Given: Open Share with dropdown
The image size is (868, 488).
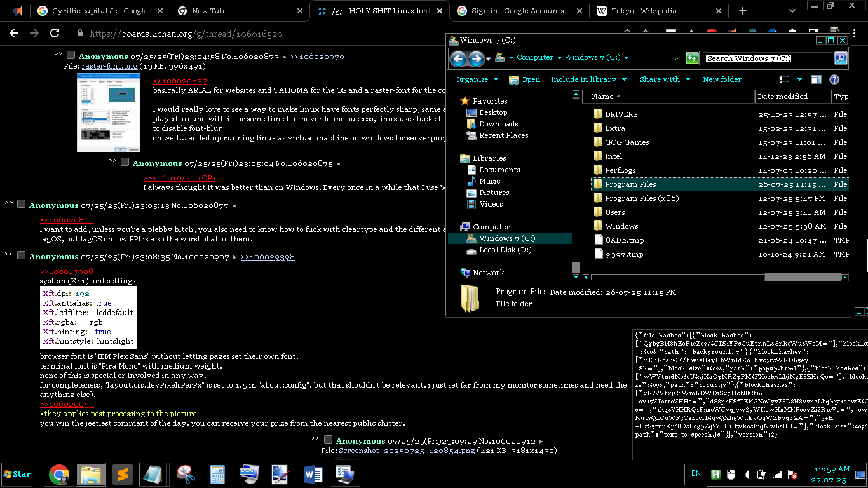Looking at the screenshot, I should [x=665, y=79].
